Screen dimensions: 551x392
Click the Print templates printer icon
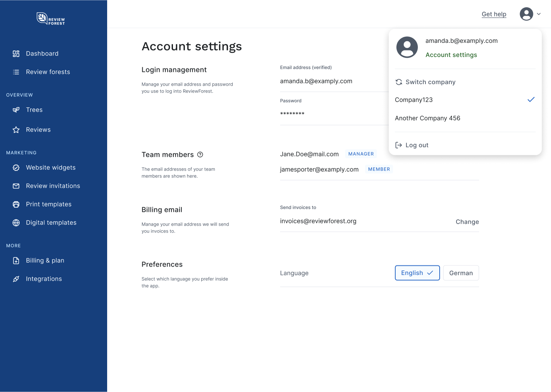16,205
